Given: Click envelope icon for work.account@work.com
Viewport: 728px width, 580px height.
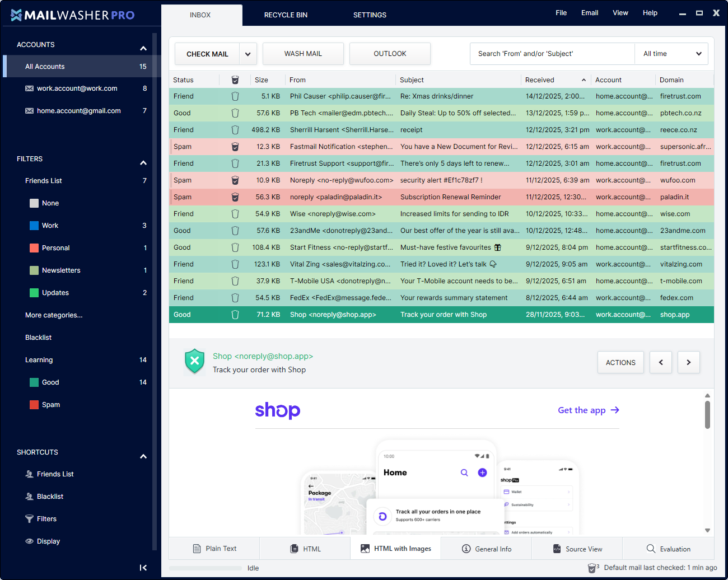Looking at the screenshot, I should pos(30,88).
